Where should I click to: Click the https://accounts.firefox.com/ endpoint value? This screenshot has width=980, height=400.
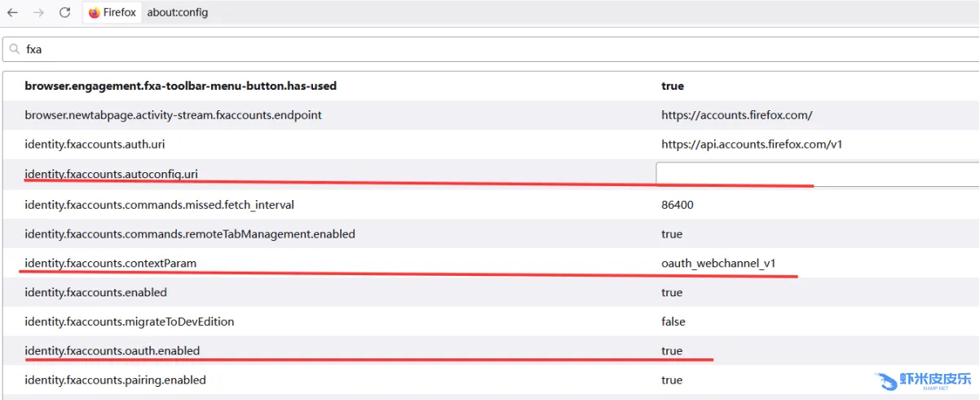(736, 115)
